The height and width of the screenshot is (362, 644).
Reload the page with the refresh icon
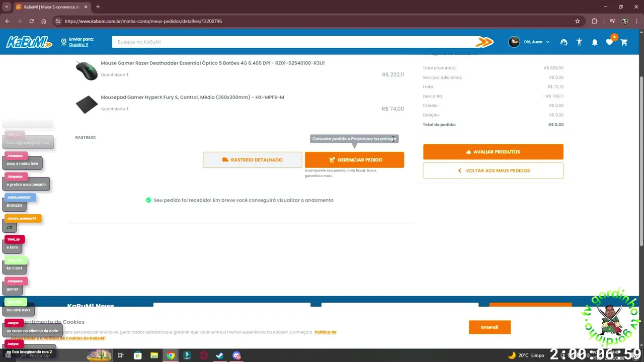(x=31, y=21)
